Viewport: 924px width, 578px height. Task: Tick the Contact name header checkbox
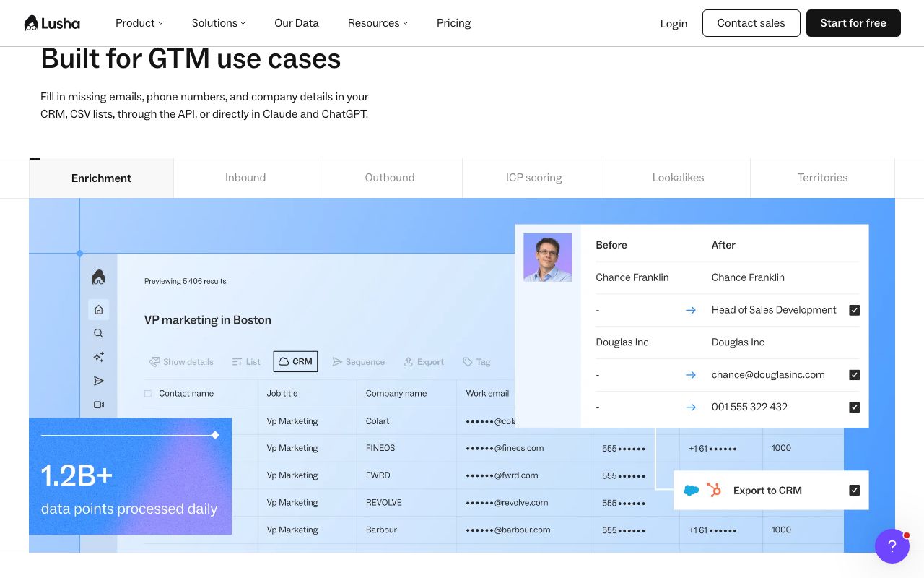point(148,394)
